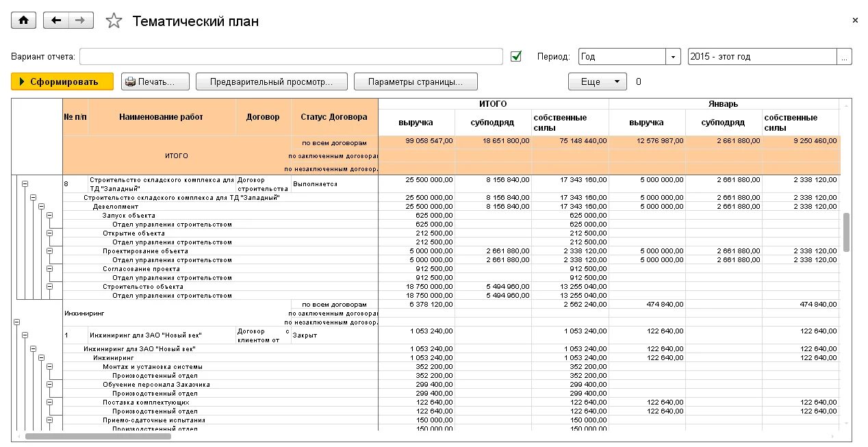Select the Январь header cell
868x447 pixels.
724,104
